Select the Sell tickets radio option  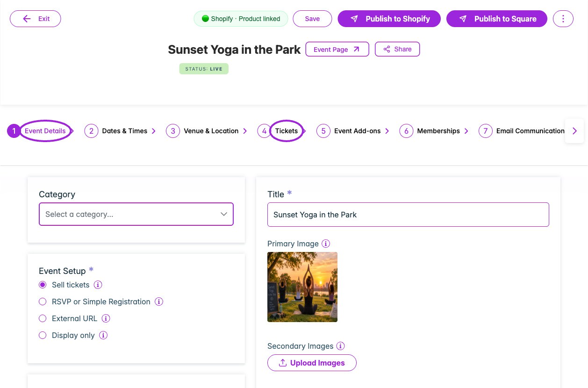[x=43, y=285]
